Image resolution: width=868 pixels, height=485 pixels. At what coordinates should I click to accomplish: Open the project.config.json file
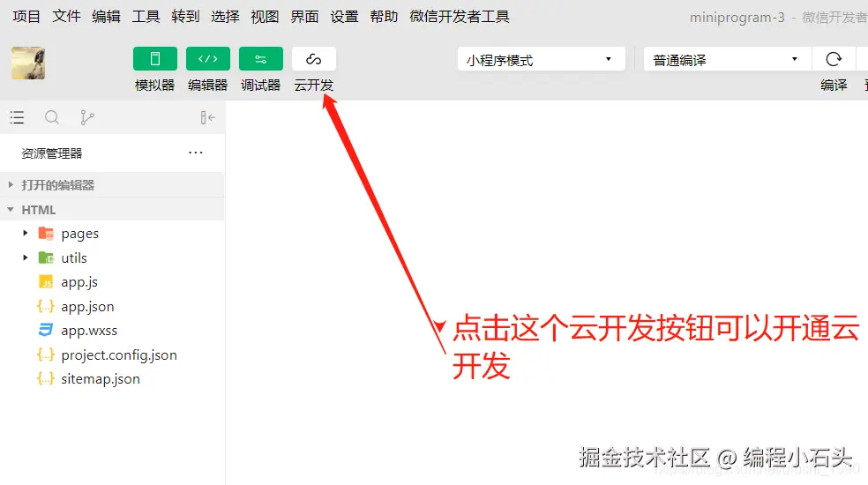(x=119, y=354)
